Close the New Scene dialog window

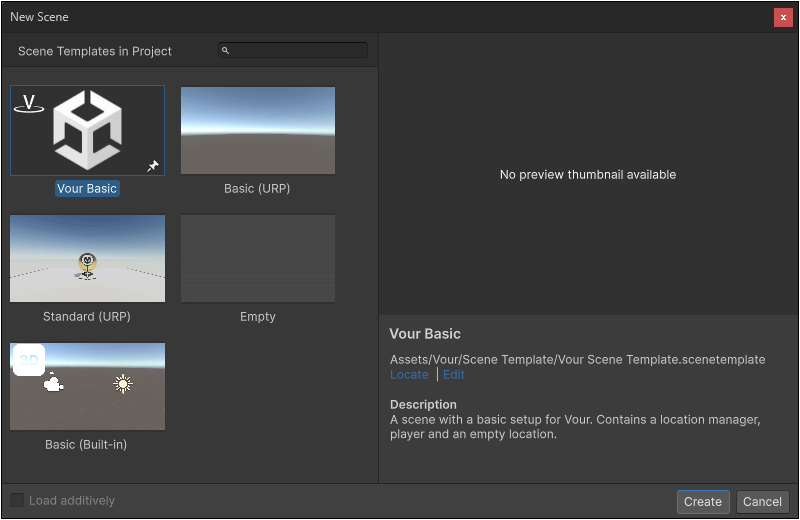(x=783, y=17)
